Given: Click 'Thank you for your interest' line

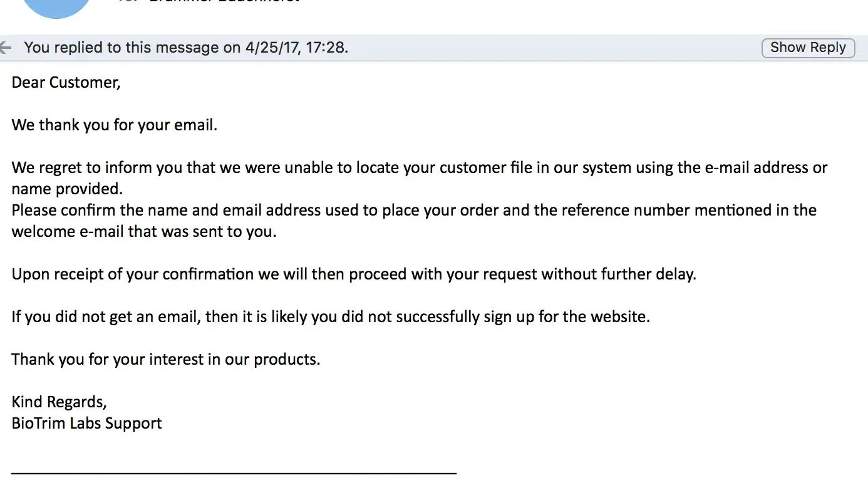Looking at the screenshot, I should pos(166,359).
